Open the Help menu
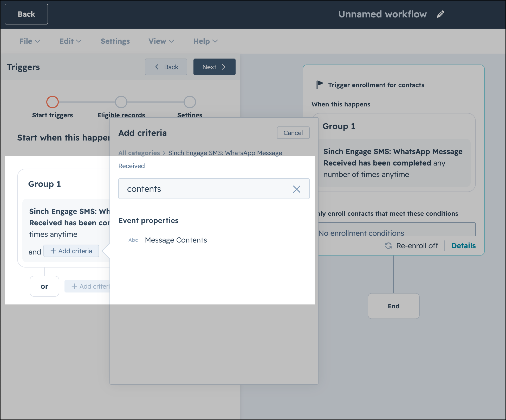 (x=205, y=41)
